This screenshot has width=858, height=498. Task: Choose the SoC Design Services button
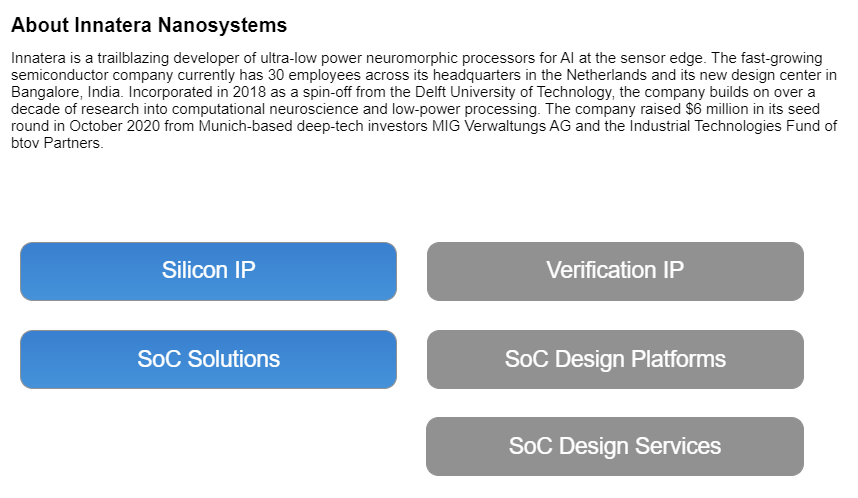click(x=615, y=446)
